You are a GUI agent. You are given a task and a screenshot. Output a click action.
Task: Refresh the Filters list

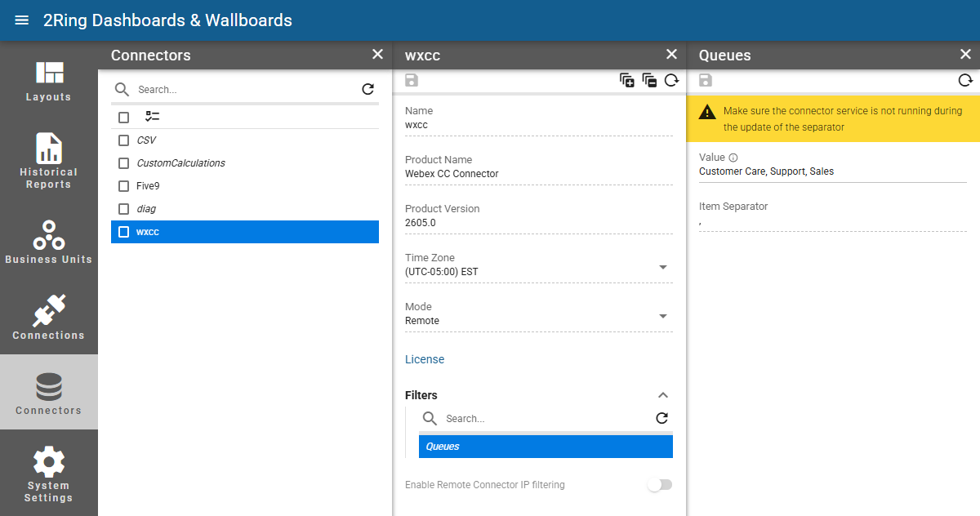tap(662, 418)
